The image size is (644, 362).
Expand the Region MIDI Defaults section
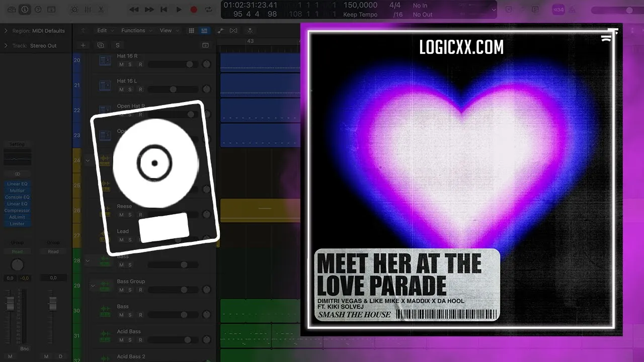pyautogui.click(x=6, y=31)
